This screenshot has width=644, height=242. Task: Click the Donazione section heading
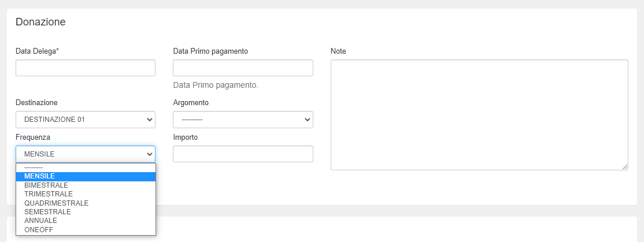tap(40, 22)
